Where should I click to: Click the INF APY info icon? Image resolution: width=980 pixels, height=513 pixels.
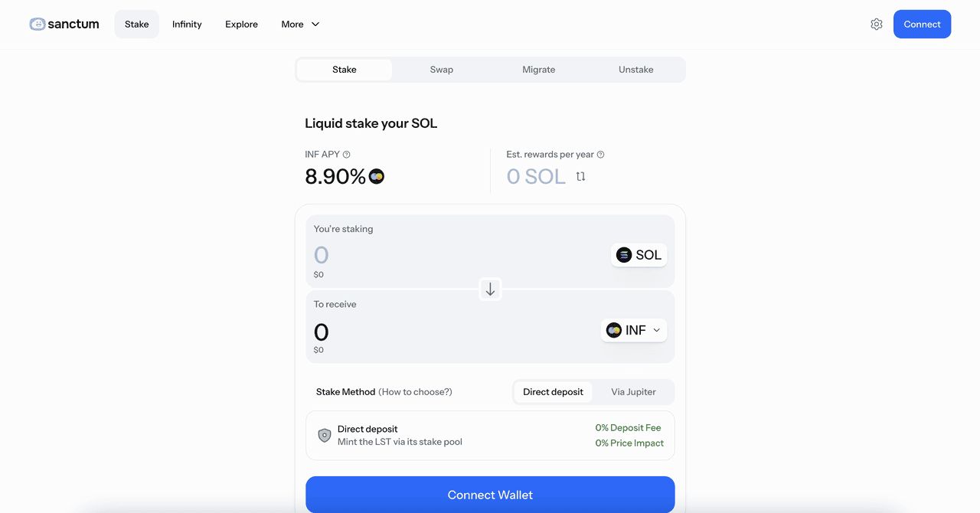(x=347, y=155)
